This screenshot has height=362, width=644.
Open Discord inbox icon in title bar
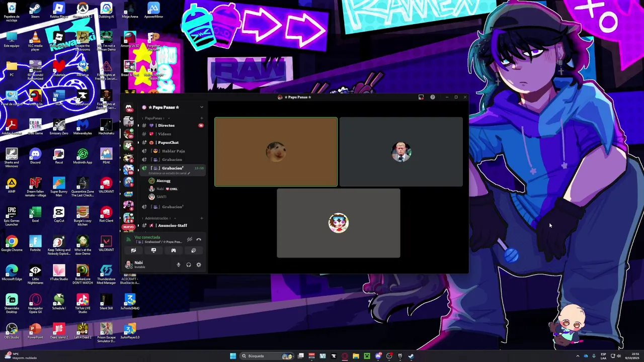(x=421, y=97)
